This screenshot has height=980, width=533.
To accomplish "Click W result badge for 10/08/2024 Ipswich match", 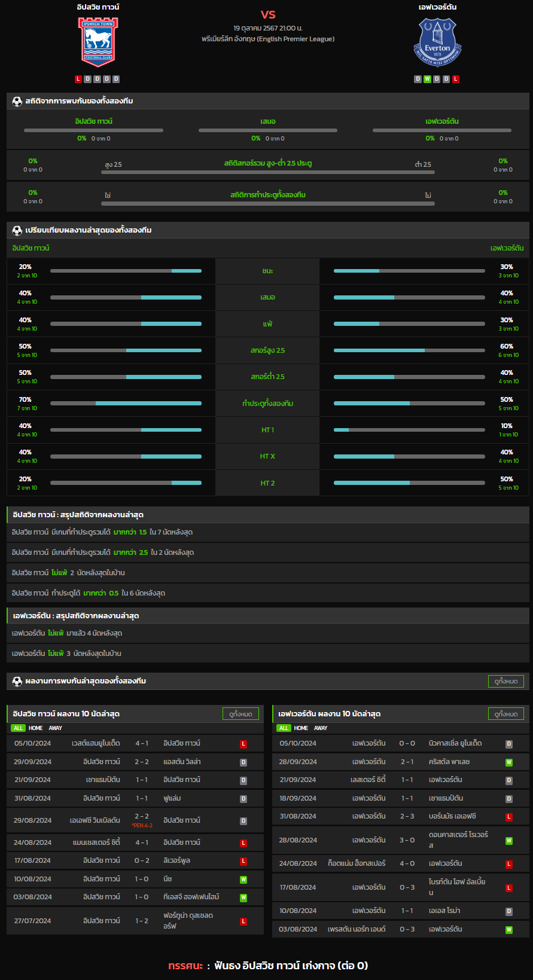I will (x=243, y=880).
